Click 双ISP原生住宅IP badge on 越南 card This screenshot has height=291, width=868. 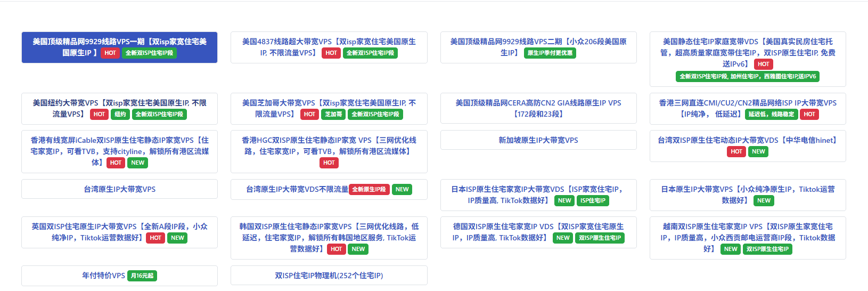click(767, 249)
